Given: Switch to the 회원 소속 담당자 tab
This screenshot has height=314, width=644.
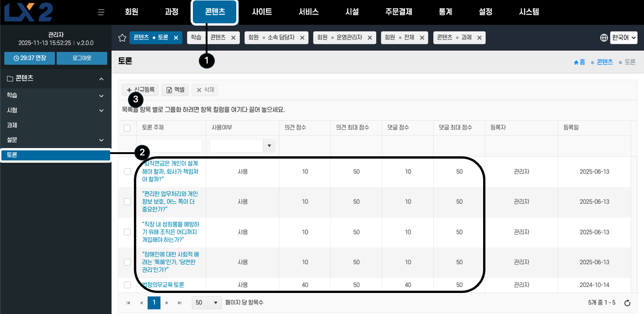Looking at the screenshot, I should point(271,38).
